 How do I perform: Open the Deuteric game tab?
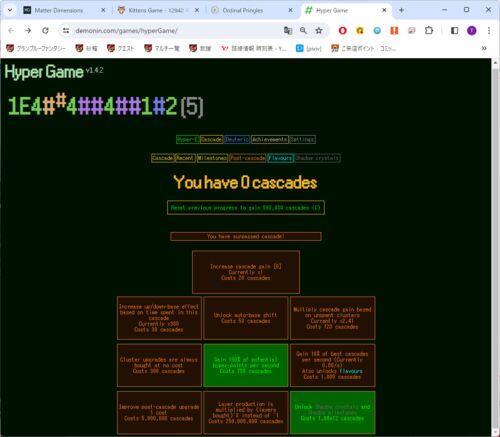point(237,139)
